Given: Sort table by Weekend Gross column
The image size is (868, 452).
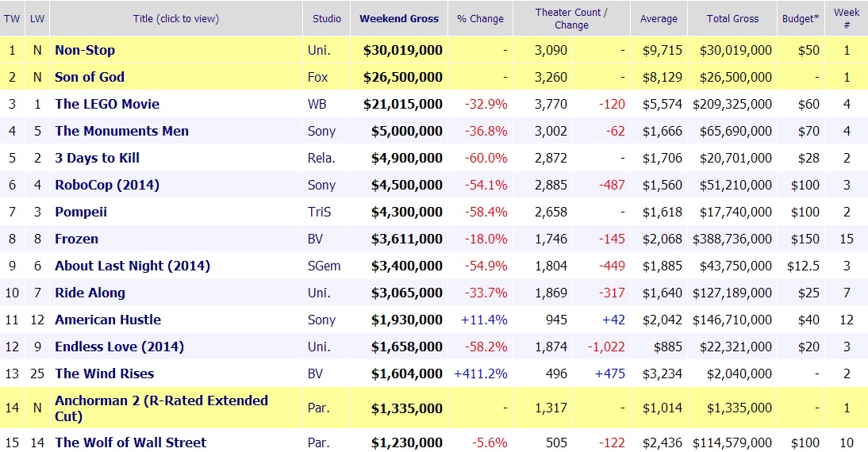Looking at the screenshot, I should pyautogui.click(x=399, y=18).
